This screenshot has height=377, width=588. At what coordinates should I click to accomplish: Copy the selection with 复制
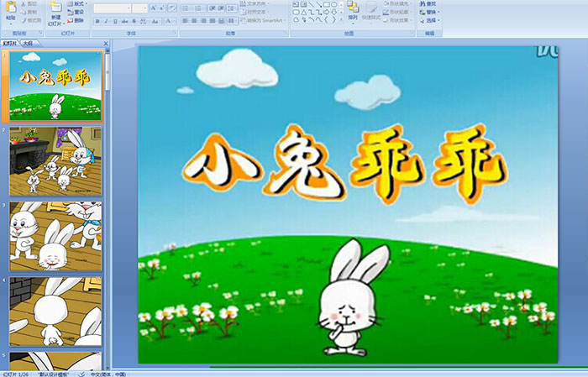coord(29,12)
